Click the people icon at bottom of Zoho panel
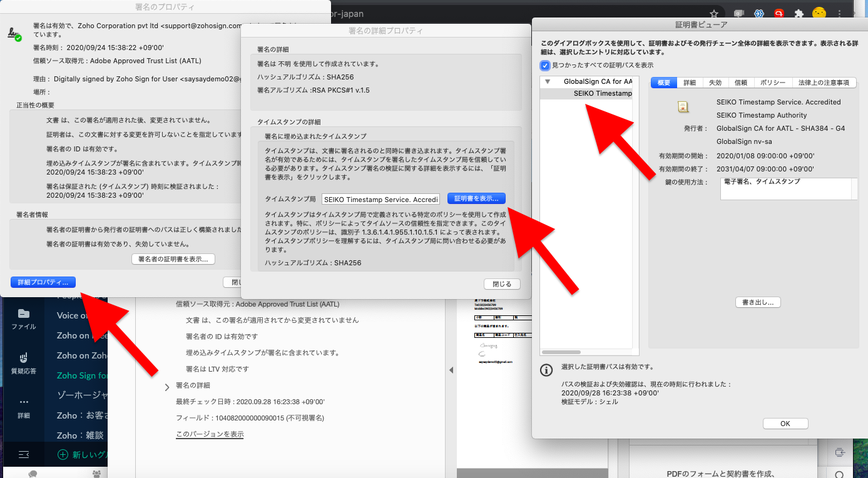Screen dimensions: 868x478 point(96,474)
